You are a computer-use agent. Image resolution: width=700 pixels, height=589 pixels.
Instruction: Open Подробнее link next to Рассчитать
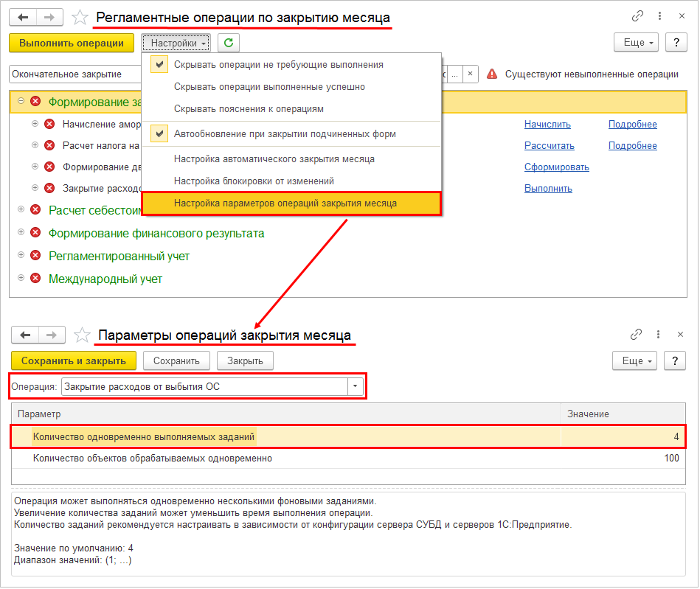(633, 146)
